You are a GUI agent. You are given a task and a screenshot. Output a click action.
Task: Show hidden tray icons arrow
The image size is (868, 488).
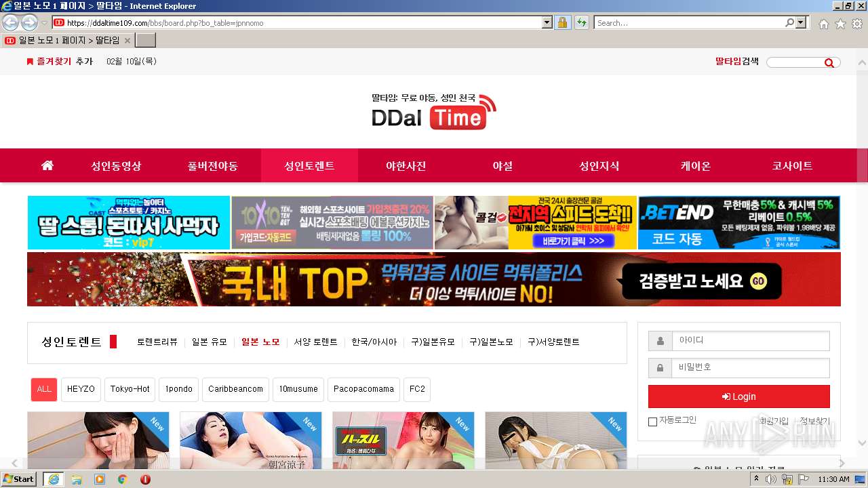click(755, 479)
